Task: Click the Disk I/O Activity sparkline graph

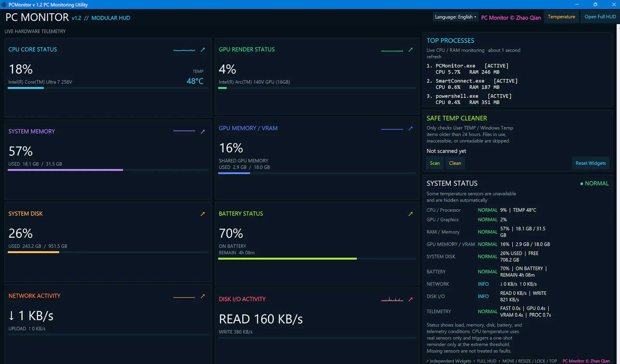Action: coord(392,299)
